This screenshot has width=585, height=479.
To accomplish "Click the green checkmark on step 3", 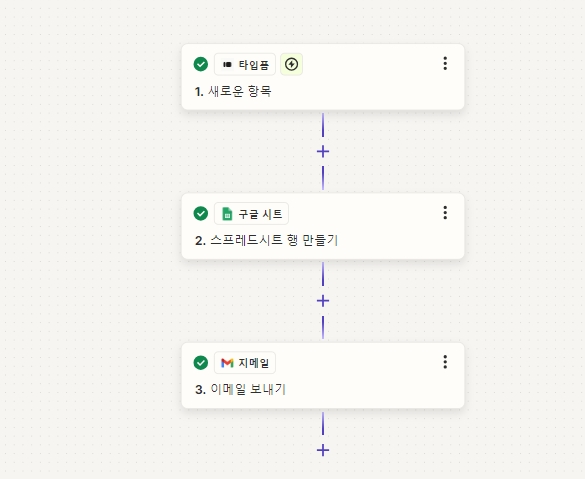I will pyautogui.click(x=201, y=363).
